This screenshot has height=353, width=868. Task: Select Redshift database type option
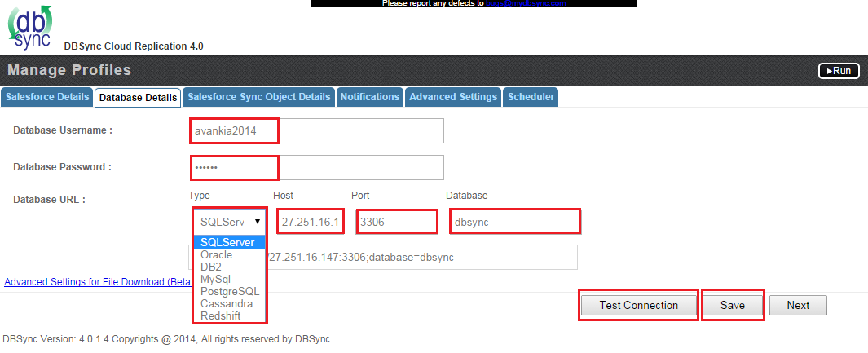click(x=221, y=315)
